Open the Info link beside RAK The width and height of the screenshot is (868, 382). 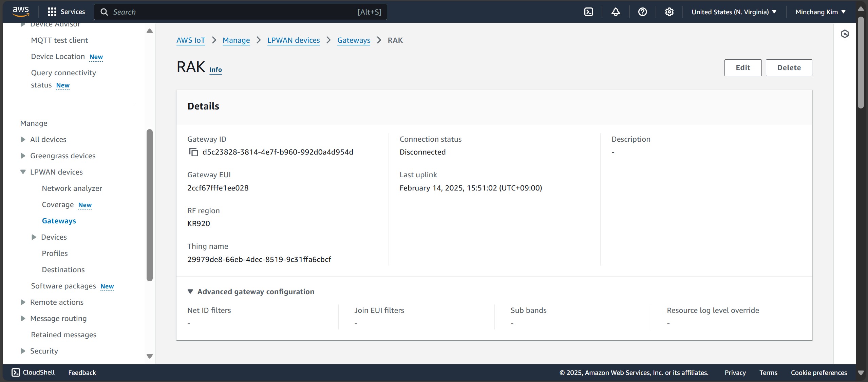point(215,69)
